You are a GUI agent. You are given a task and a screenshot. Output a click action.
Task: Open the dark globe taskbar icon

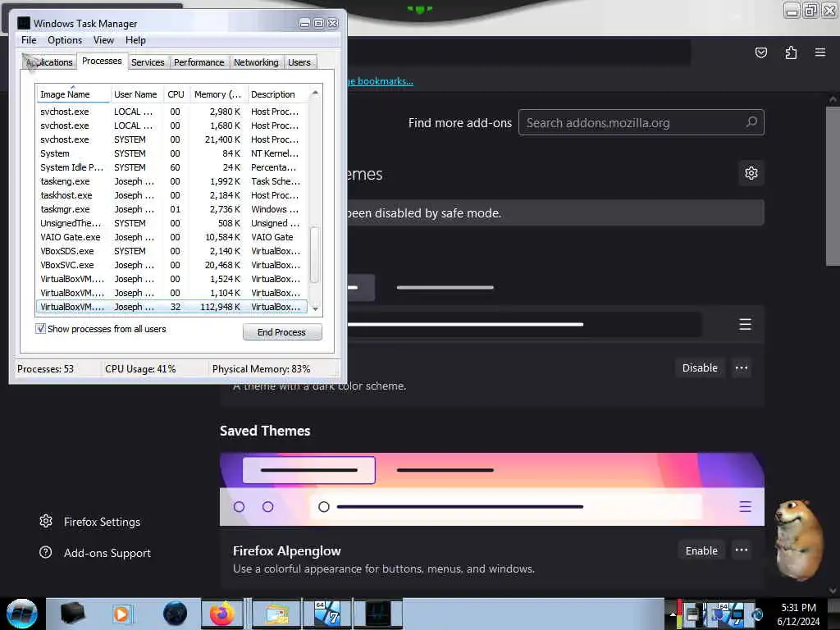pos(176,614)
